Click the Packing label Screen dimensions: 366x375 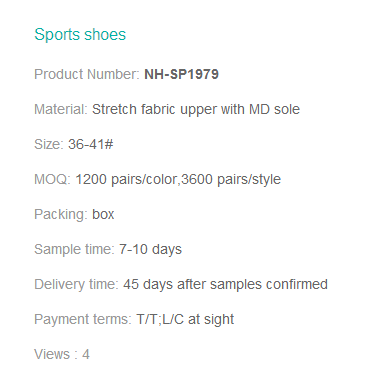pos(61,214)
